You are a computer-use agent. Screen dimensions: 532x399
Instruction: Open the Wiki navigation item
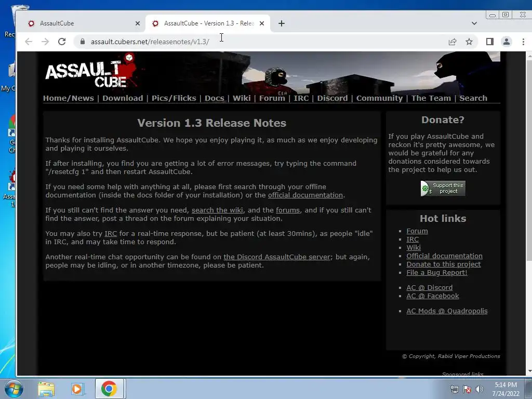242,98
